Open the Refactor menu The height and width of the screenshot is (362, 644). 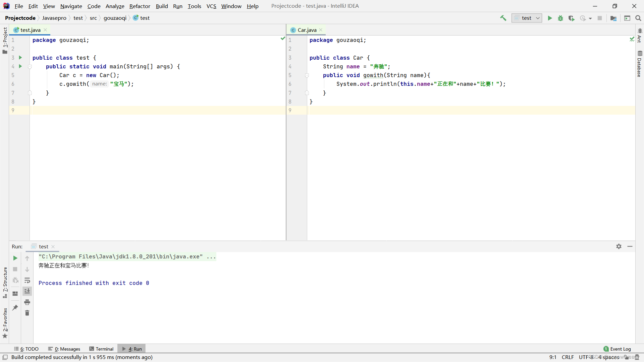click(140, 6)
